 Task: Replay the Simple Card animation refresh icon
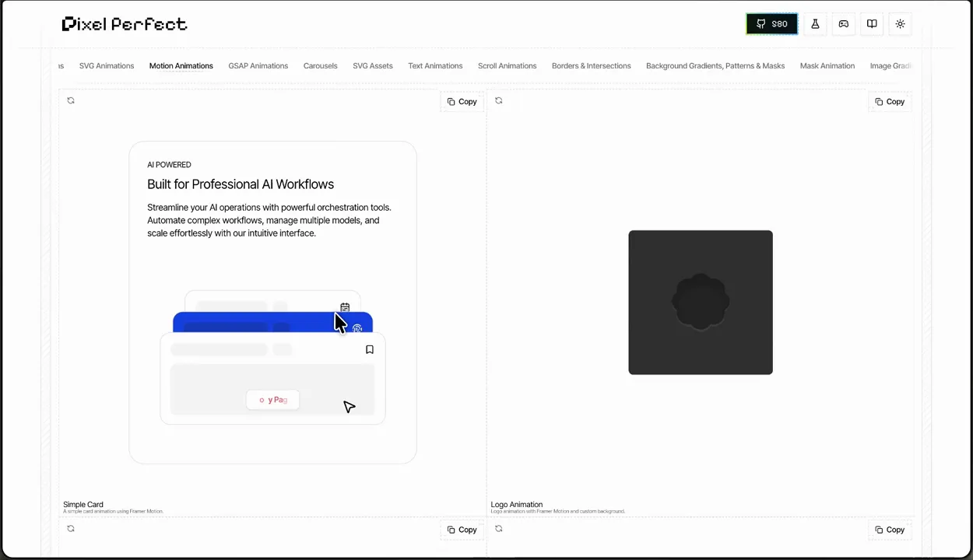71,100
